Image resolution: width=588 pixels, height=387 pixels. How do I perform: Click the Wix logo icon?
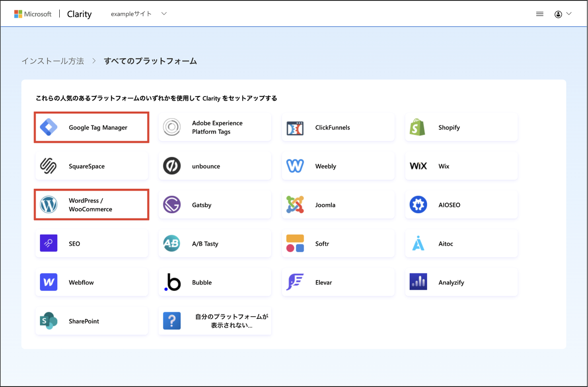tap(418, 166)
